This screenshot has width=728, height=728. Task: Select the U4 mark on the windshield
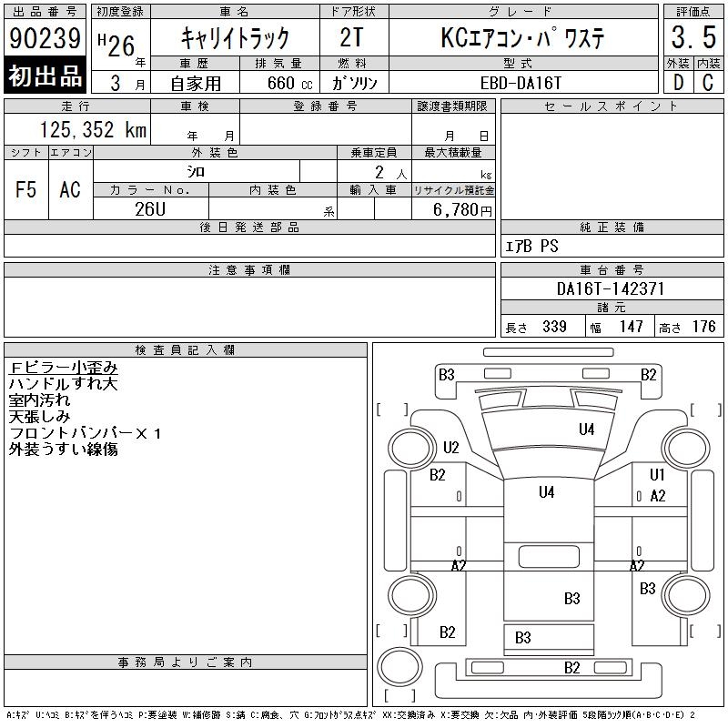coord(586,430)
